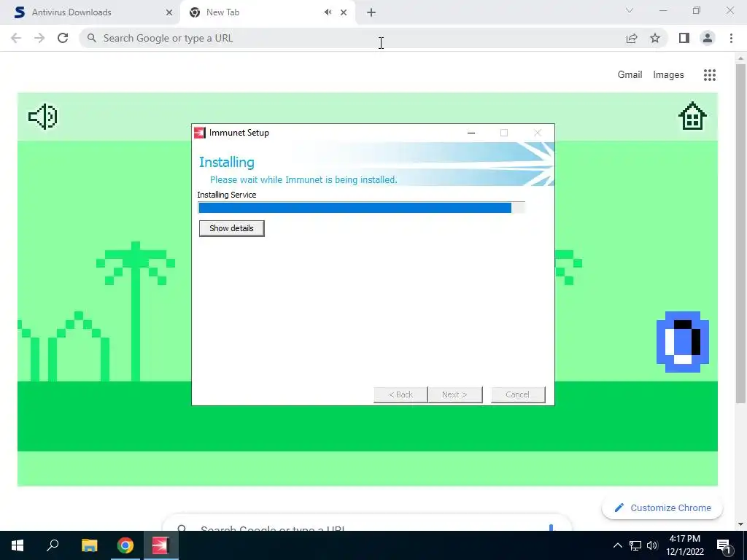Click the page vertical scrollbar
The image size is (747, 560).
[740, 233]
